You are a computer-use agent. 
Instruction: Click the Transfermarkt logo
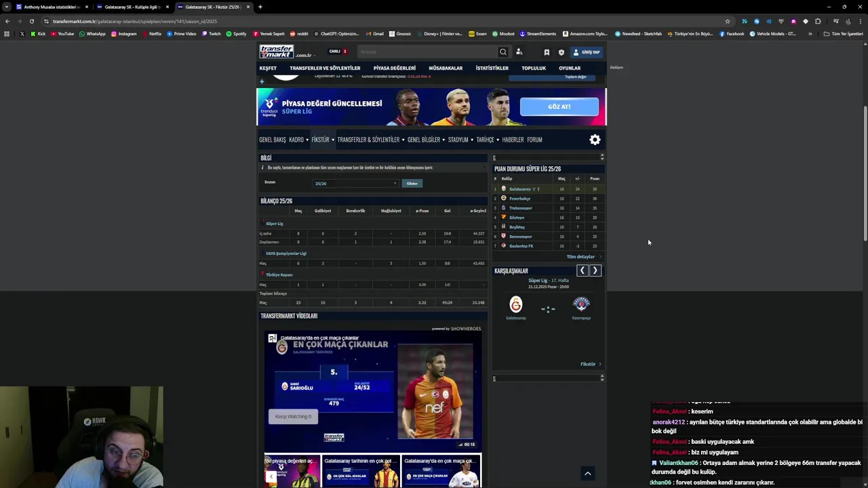pos(277,52)
